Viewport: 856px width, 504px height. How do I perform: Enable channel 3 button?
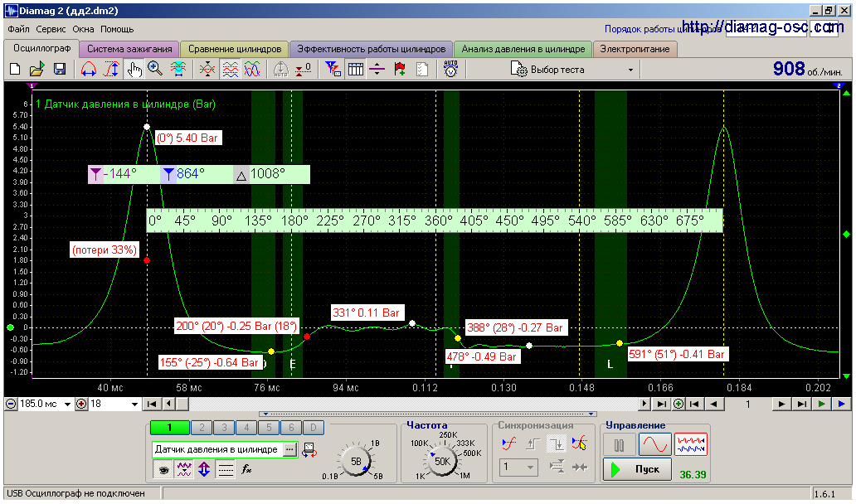[224, 428]
